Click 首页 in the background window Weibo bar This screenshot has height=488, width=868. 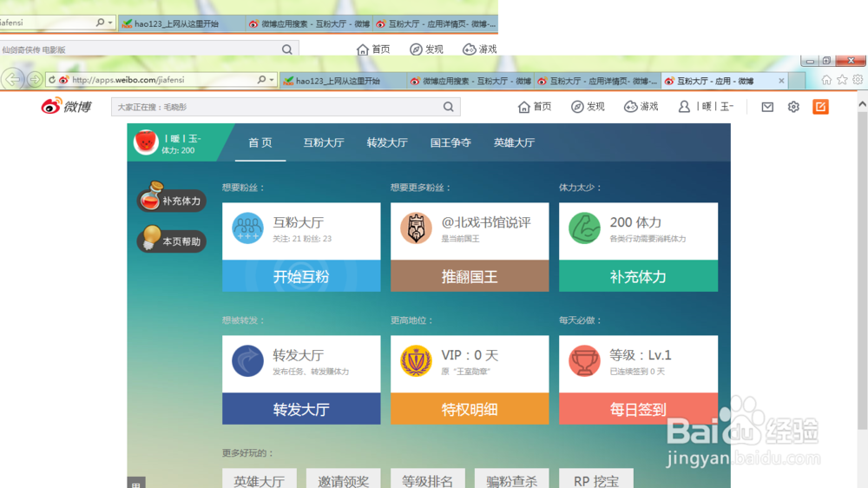373,49
